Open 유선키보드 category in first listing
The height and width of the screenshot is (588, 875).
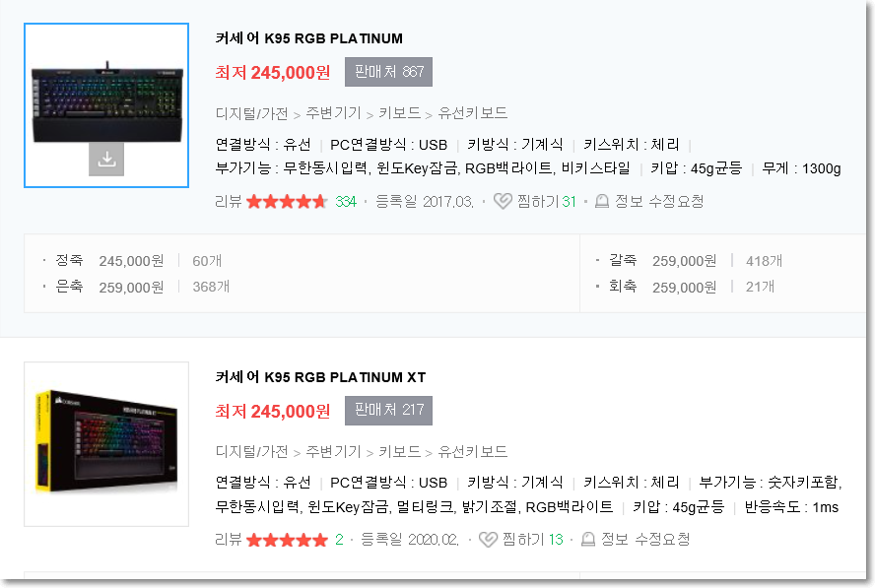[472, 113]
